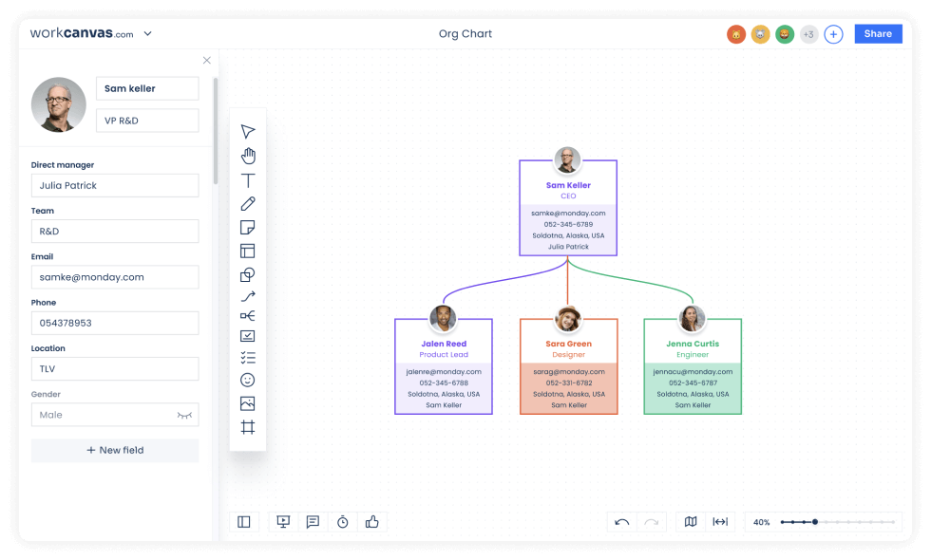Open the emoji sticker picker

tap(248, 380)
